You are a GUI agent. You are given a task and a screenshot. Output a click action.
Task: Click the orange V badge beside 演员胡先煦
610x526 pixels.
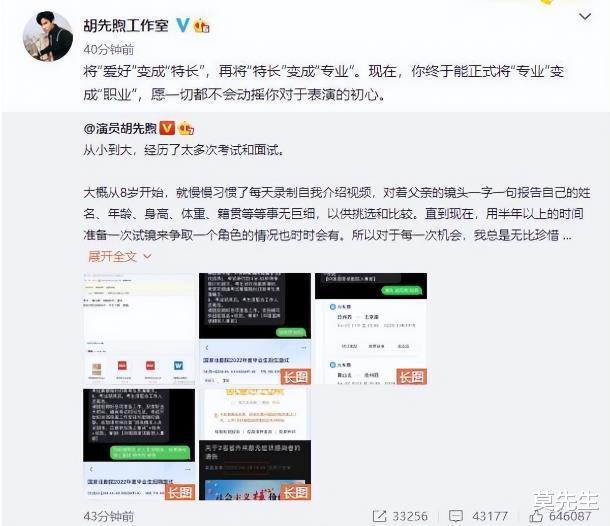point(167,128)
